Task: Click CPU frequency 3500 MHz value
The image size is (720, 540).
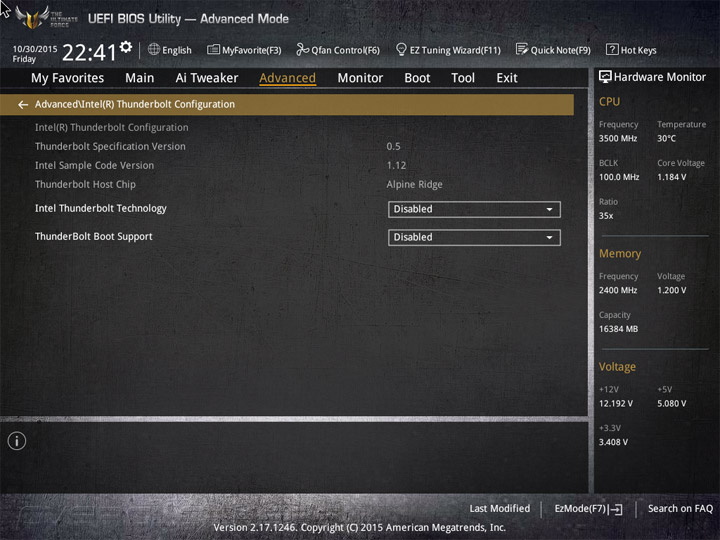Action: pos(618,138)
